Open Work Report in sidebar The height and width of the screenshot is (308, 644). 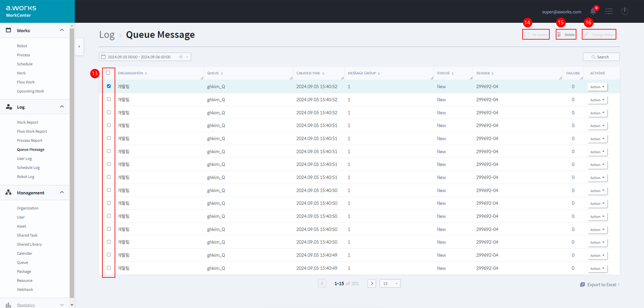[28, 122]
